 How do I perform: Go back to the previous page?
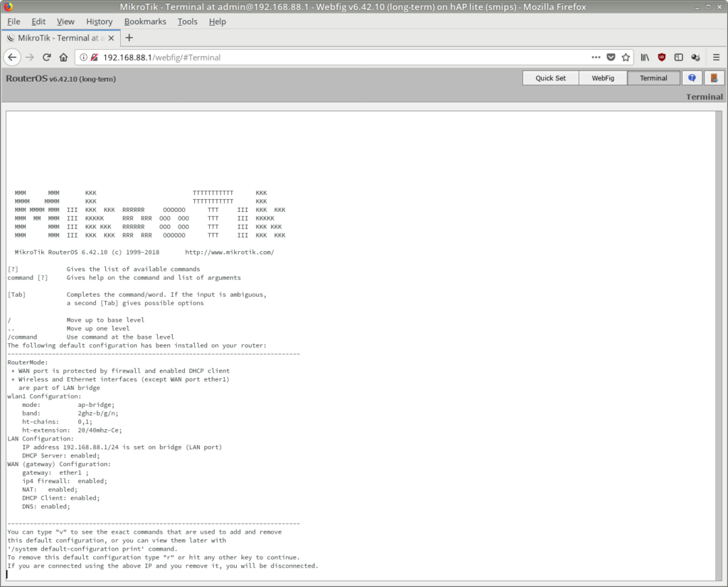click(13, 57)
